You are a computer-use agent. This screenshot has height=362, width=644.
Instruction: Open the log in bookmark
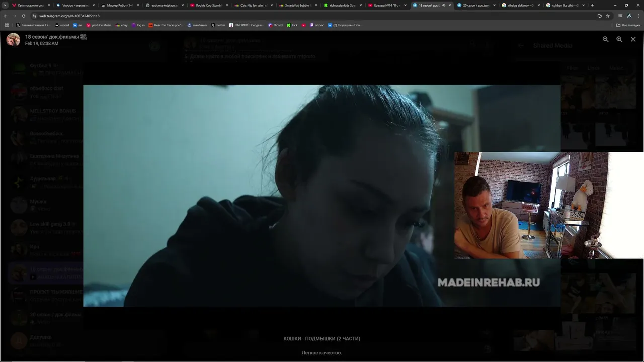[138, 25]
